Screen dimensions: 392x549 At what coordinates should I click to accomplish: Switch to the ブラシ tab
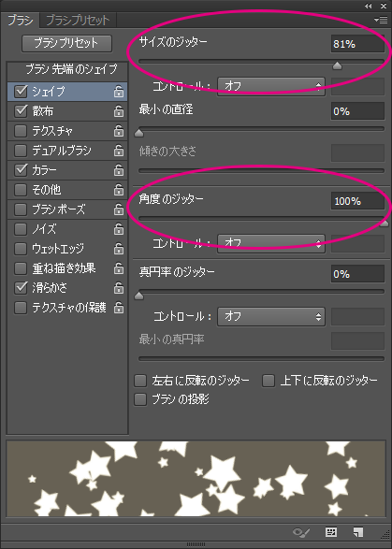(21, 21)
